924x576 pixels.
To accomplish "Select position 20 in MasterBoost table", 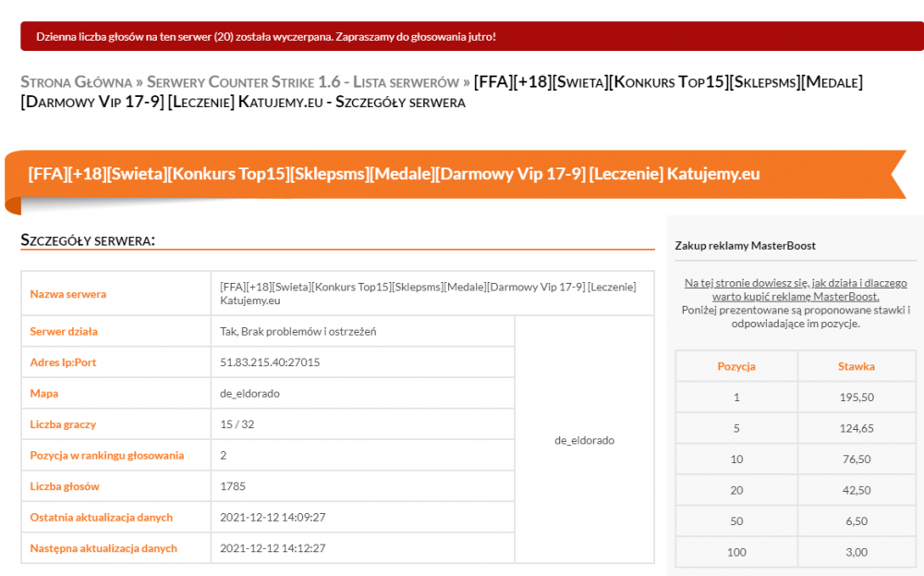I will pos(736,491).
